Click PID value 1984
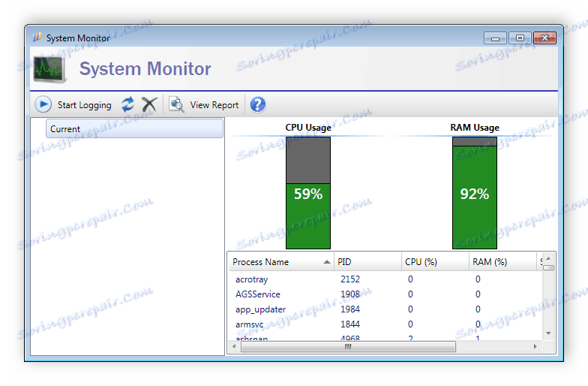 click(x=349, y=309)
